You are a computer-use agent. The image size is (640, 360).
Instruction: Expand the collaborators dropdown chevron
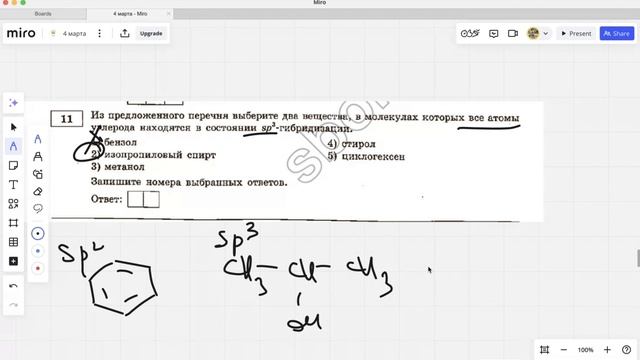point(545,33)
